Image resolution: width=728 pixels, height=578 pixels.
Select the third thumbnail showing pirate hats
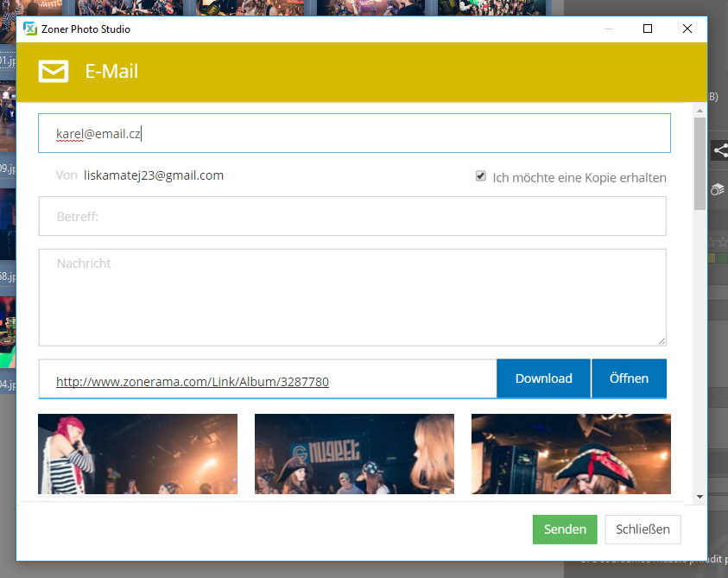pos(571,454)
